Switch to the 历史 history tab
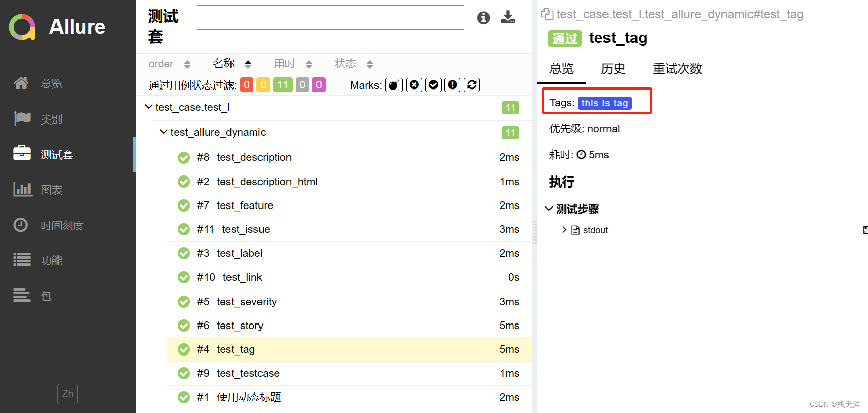The image size is (868, 413). click(613, 69)
